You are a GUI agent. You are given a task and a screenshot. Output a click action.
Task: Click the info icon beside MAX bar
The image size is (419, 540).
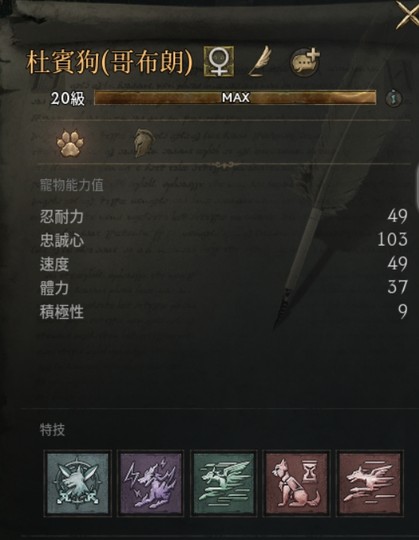(x=394, y=99)
